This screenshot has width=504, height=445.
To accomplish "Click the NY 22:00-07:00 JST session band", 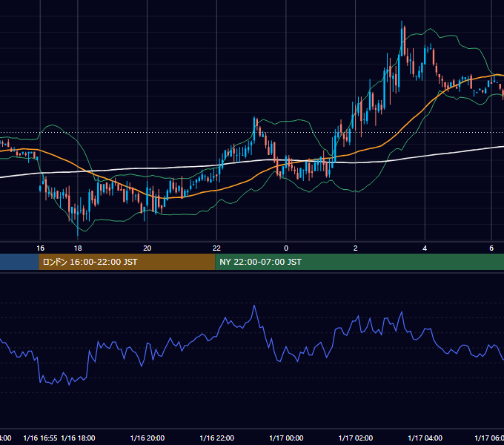I will tap(359, 262).
